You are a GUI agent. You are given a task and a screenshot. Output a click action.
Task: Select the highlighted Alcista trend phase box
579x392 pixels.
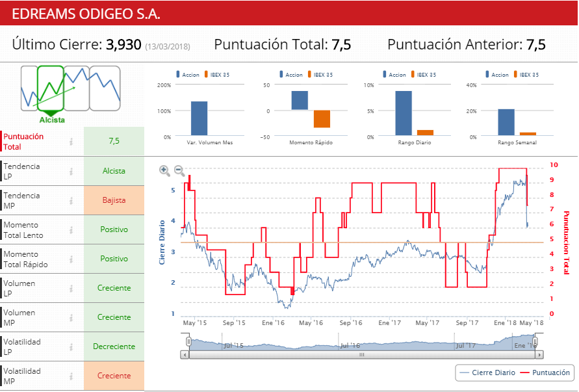coord(51,88)
